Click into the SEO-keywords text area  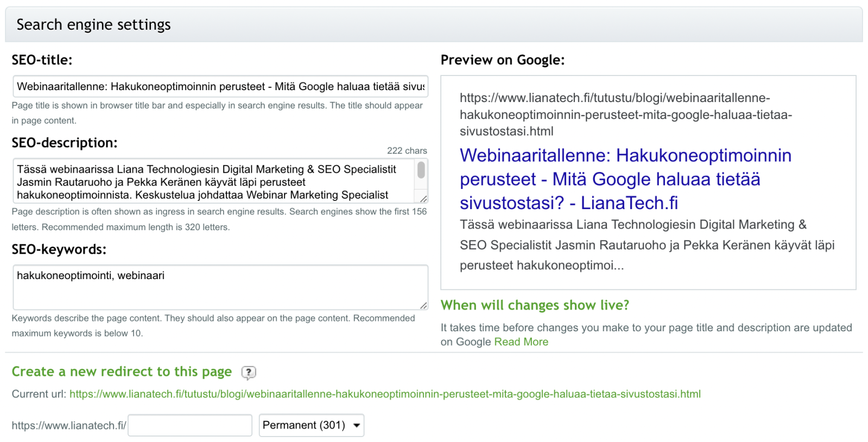click(220, 287)
